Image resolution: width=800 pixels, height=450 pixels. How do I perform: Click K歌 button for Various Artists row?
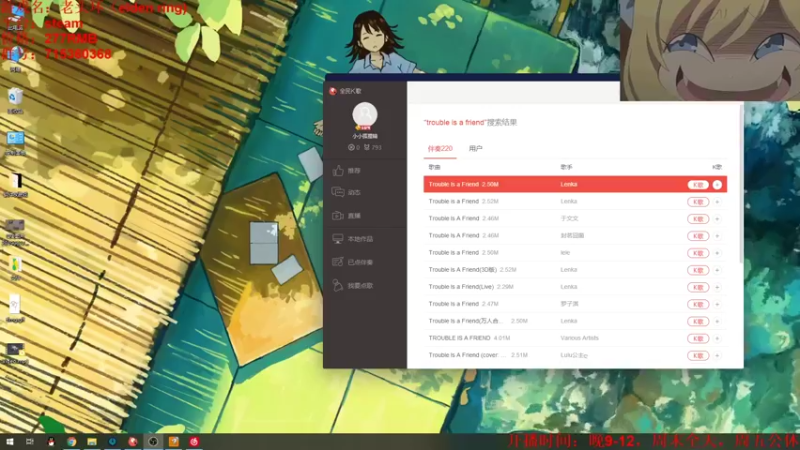[x=698, y=338]
